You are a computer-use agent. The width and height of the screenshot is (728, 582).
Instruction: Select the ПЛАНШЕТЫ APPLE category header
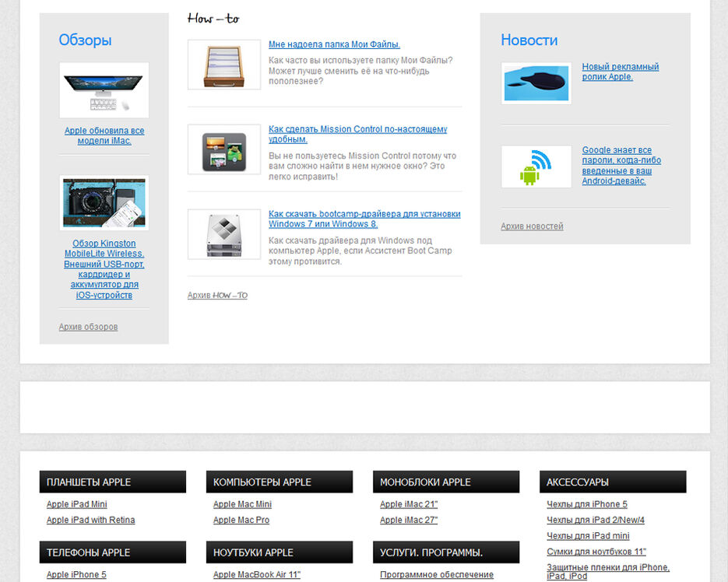[x=113, y=482]
